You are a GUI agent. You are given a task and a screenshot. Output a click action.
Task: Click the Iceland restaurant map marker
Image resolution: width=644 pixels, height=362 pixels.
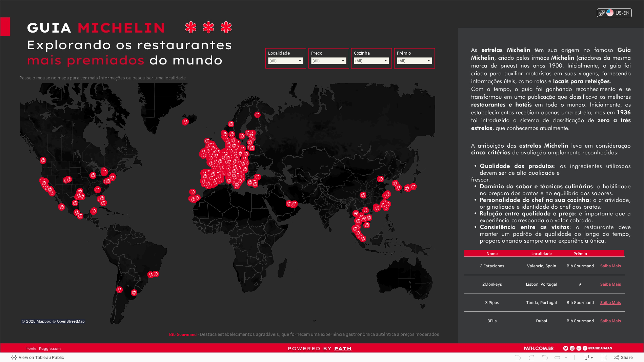click(x=185, y=122)
